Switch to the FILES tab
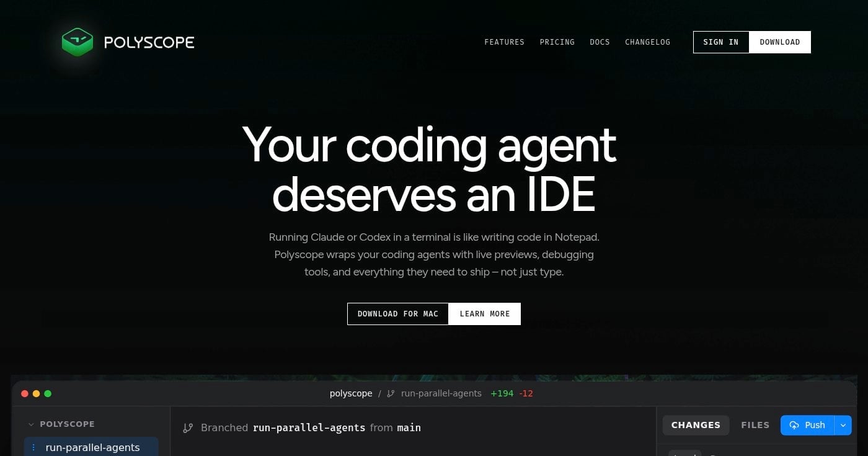868x456 pixels. tap(755, 425)
